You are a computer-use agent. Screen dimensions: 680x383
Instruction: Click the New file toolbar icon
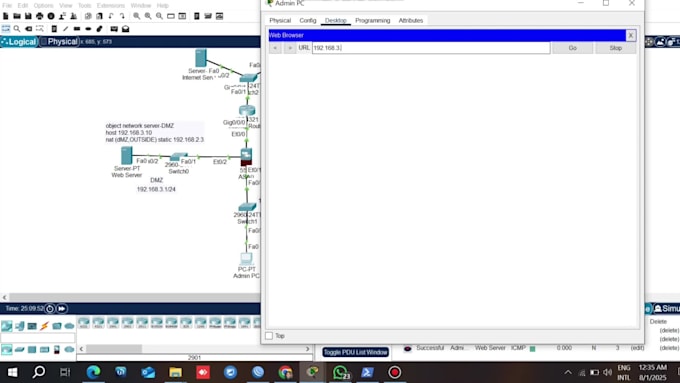(x=6, y=16)
